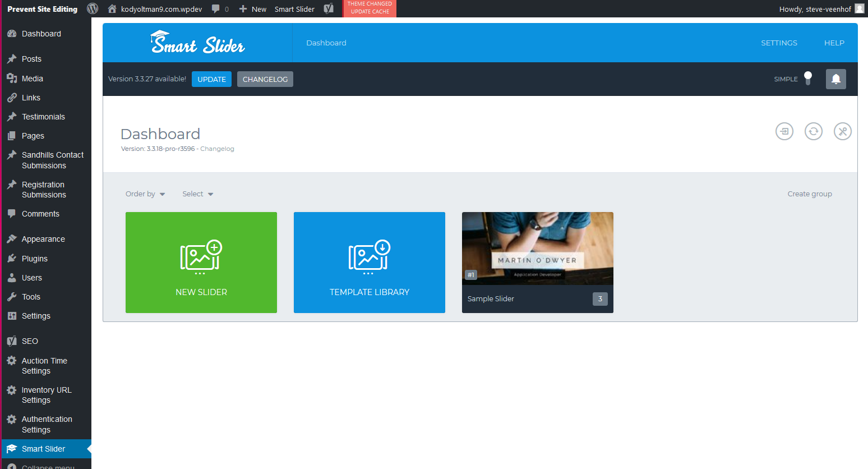Image resolution: width=868 pixels, height=469 pixels.
Task: Click the Changelog link under Dashboard
Action: [217, 149]
